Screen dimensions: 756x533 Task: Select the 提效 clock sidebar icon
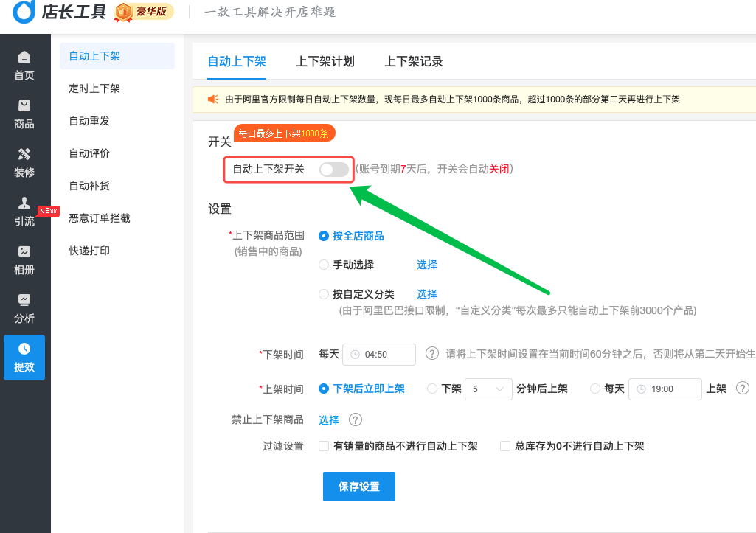[24, 349]
